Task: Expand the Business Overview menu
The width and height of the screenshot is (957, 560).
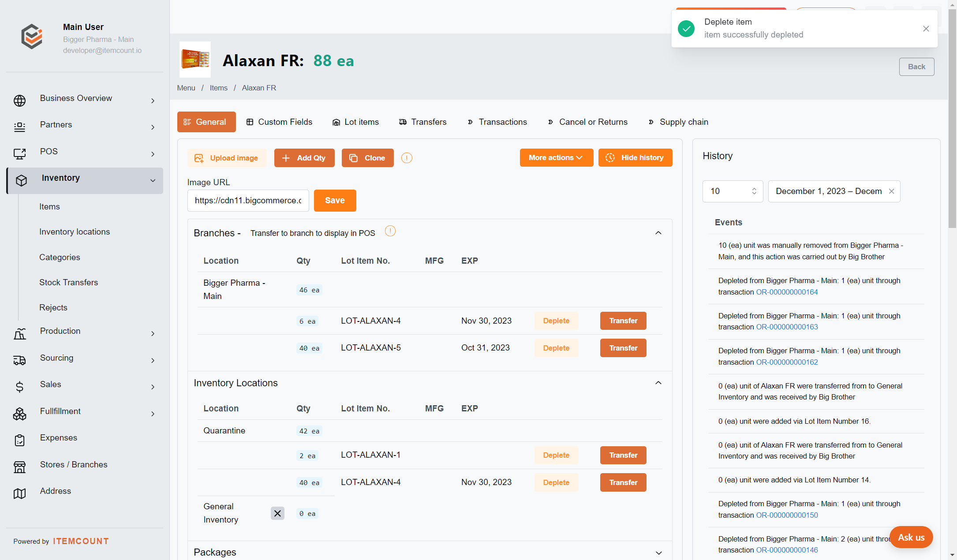Action: [153, 101]
